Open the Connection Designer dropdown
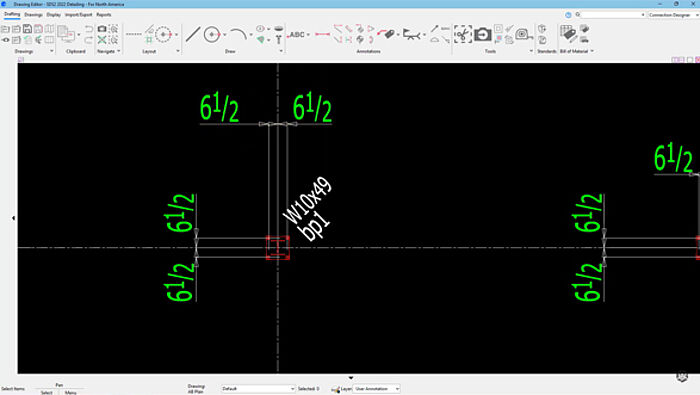 (673, 15)
